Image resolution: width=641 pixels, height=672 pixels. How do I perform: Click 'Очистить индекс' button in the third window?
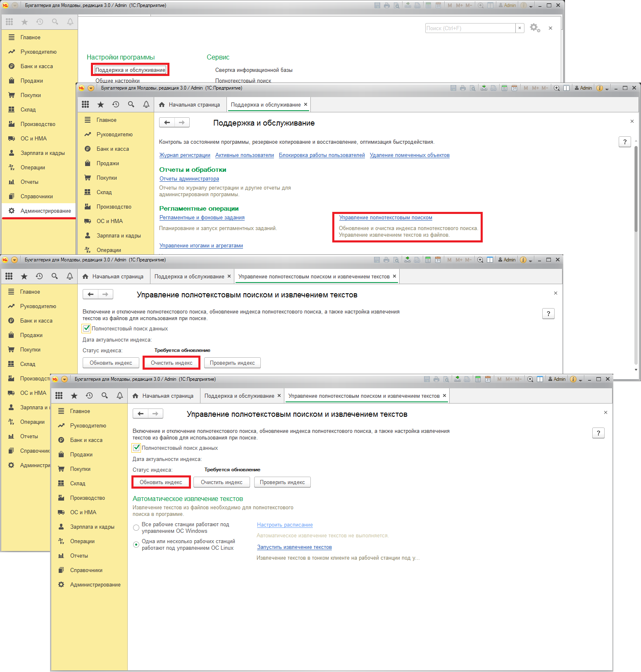coord(172,363)
